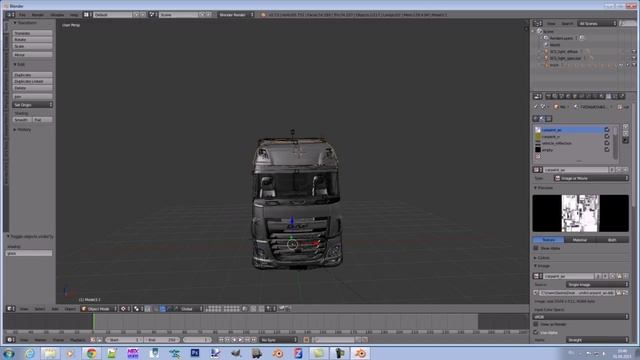The height and width of the screenshot is (360, 640).
Task: Click the viewport shading selector icon
Action: (x=124, y=309)
